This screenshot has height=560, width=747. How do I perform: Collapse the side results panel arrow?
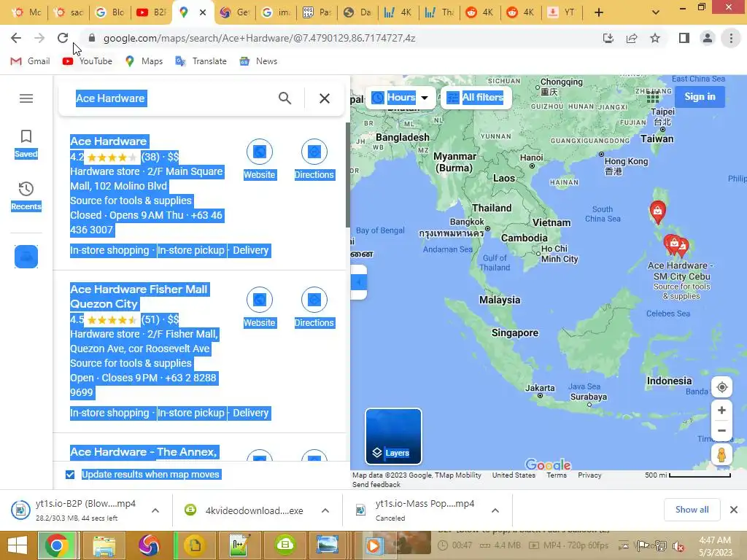[359, 282]
